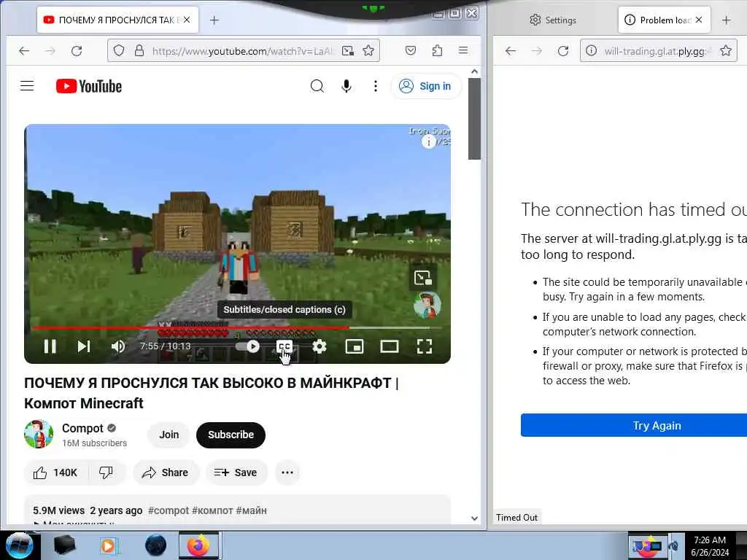Go to YouTube home via logo
The image size is (747, 560).
tap(89, 86)
